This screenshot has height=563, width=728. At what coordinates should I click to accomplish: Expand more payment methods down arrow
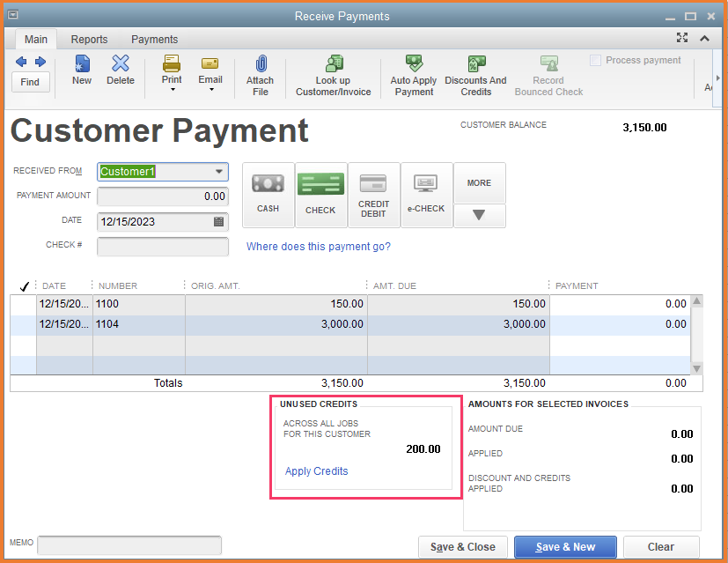[479, 215]
